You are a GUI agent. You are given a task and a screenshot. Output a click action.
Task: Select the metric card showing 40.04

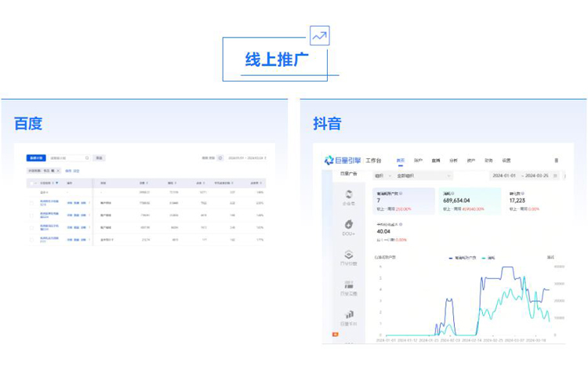point(404,232)
